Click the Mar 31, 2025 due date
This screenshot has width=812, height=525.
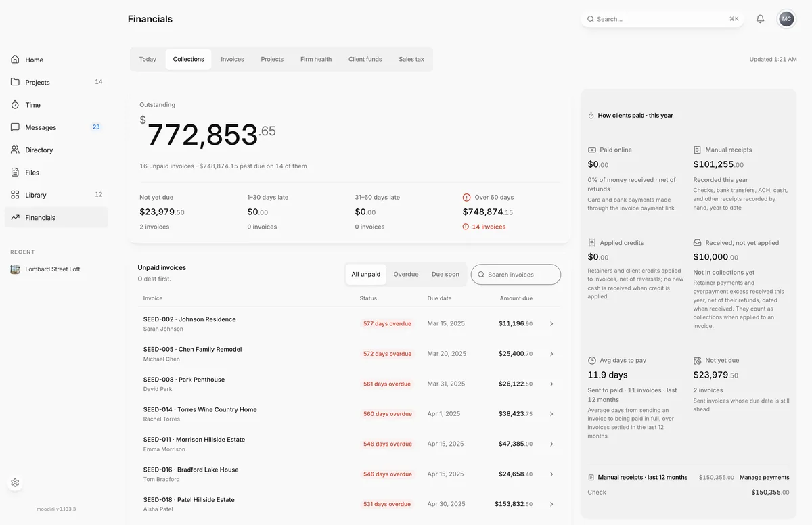[x=447, y=384]
